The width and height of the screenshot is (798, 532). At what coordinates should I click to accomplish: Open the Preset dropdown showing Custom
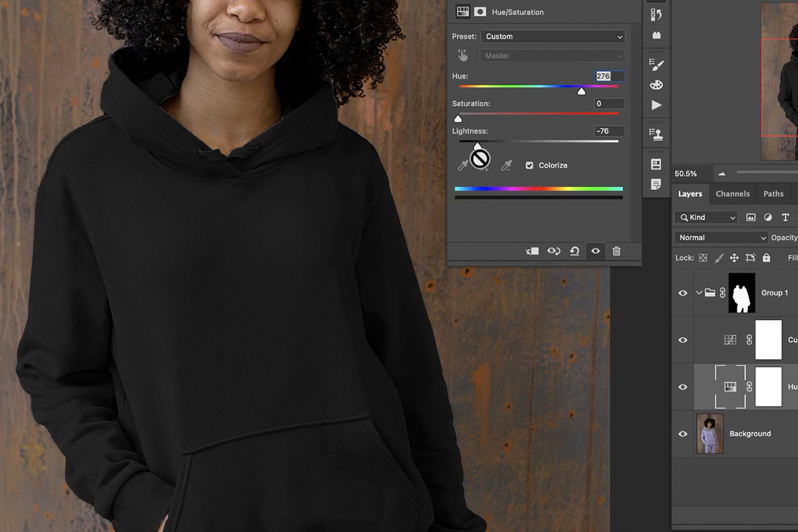tap(553, 36)
